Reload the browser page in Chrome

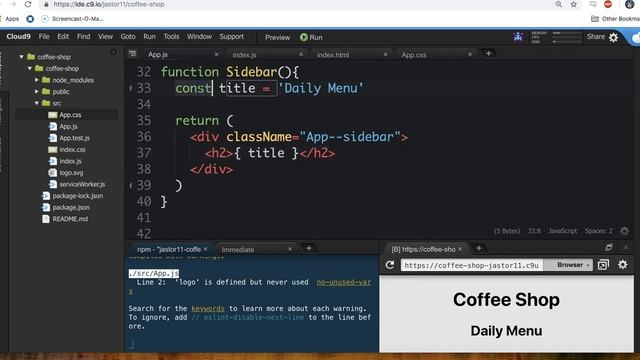coord(28,4)
